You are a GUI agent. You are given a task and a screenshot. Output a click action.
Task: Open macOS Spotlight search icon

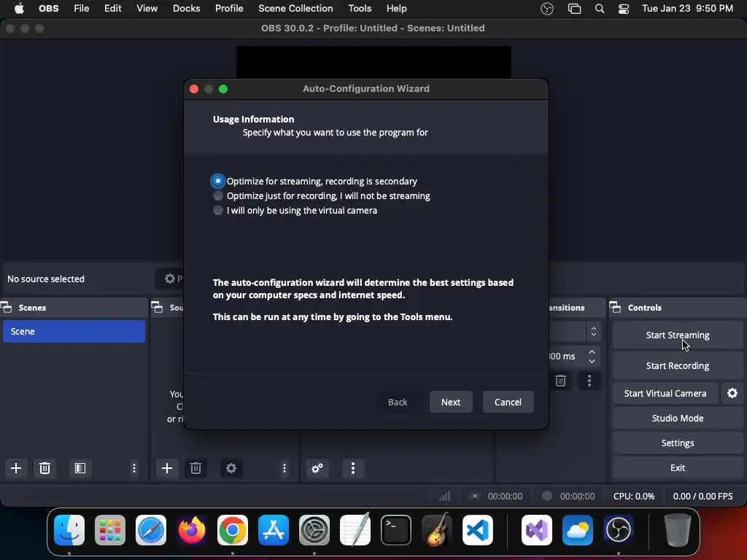[x=600, y=9]
